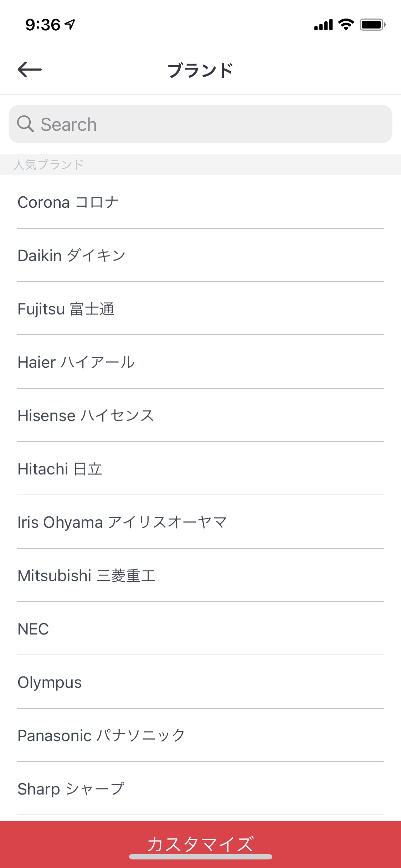The height and width of the screenshot is (868, 401).
Task: Tap the battery indicator icon
Action: pyautogui.click(x=372, y=25)
